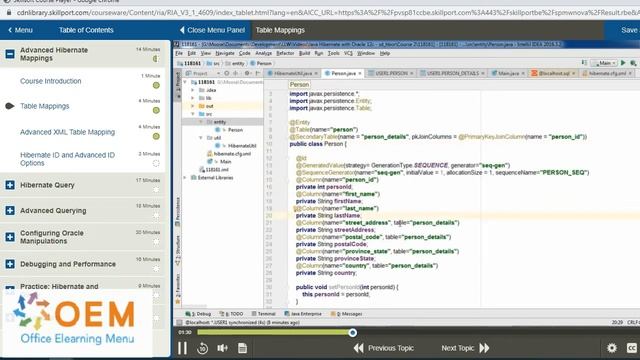Expand Configuring Oracle Manipulations section
Image resolution: width=640 pixels, height=360 pixels.
coord(10,237)
